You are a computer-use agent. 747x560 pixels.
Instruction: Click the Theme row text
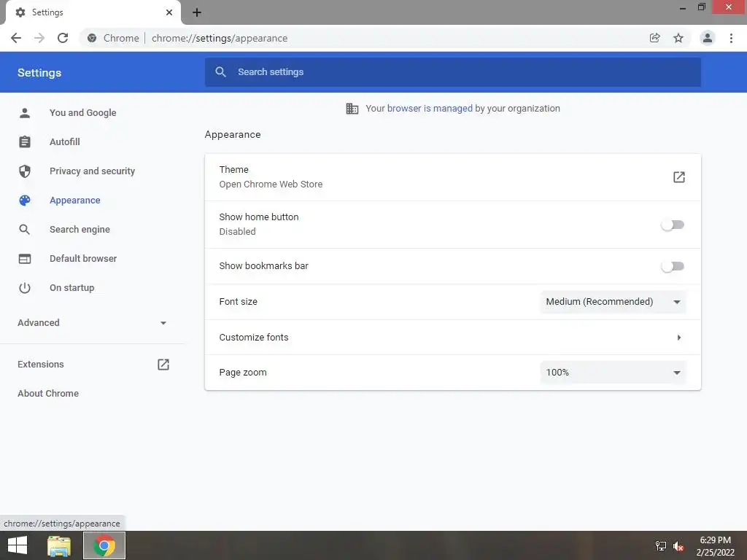coord(233,169)
